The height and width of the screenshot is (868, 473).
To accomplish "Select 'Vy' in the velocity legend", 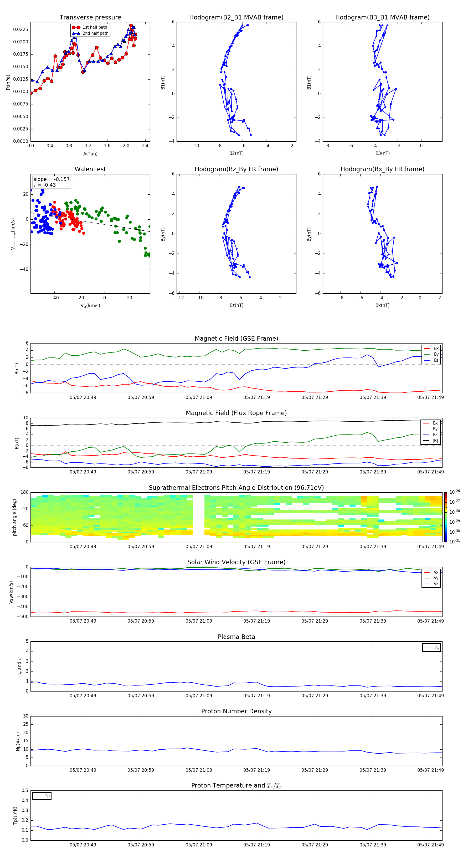I will pos(431,578).
